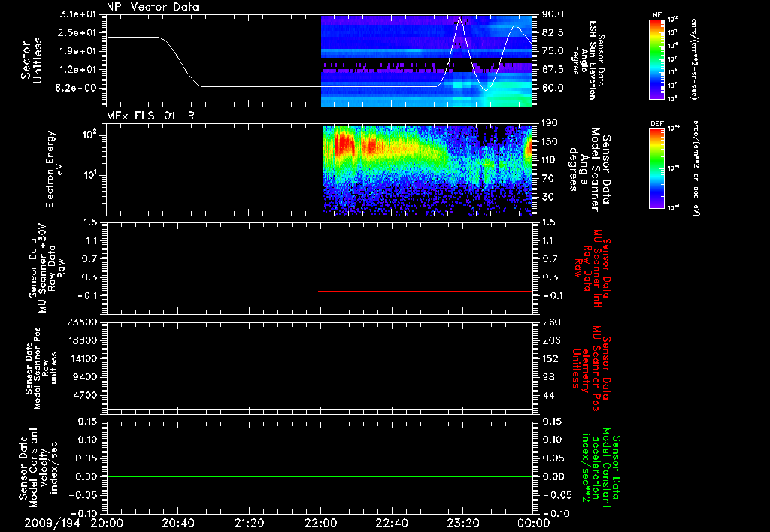
Task: Click the '22:00' time axis label
Action: [x=320, y=524]
